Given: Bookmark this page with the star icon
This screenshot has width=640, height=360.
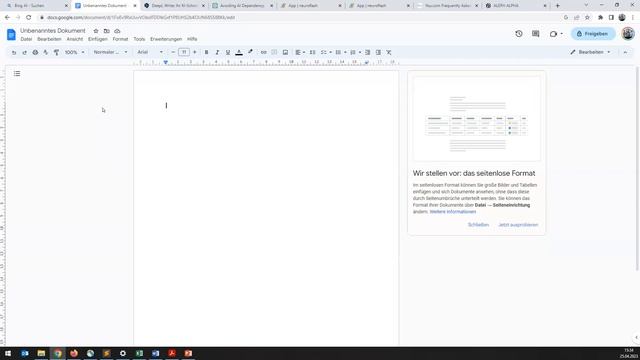Looking at the screenshot, I should pos(587,18).
